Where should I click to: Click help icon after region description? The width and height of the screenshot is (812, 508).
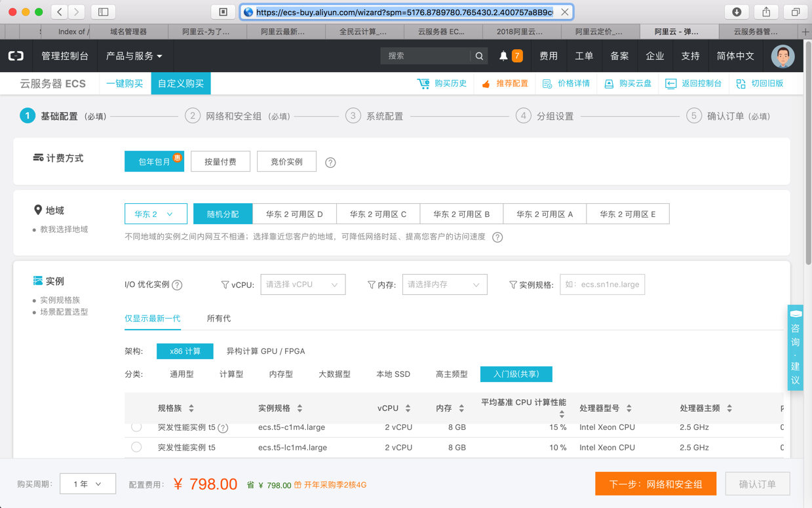tap(497, 237)
